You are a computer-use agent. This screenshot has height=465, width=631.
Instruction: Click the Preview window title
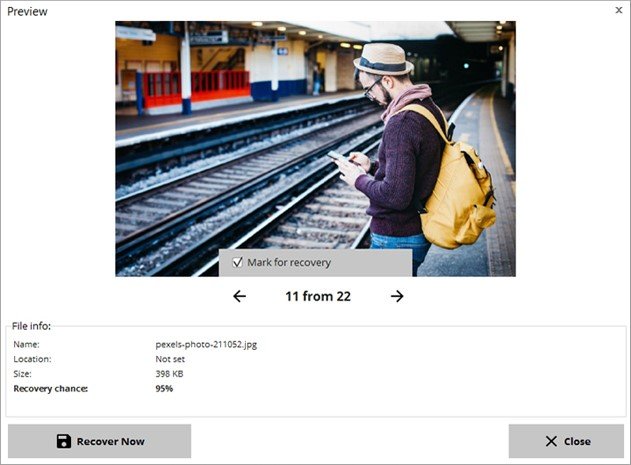pyautogui.click(x=27, y=11)
